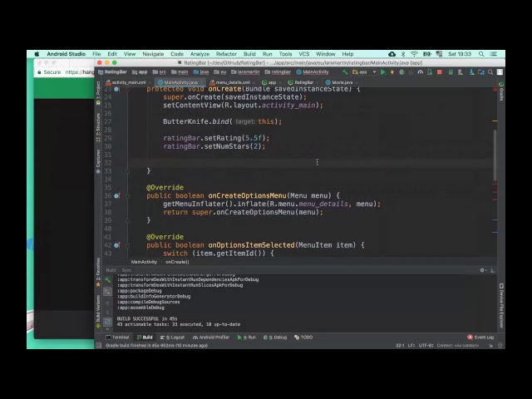Click the MainActivity class breadcrumb in navigation bar
The height and width of the screenshot is (399, 532).
coord(313,72)
